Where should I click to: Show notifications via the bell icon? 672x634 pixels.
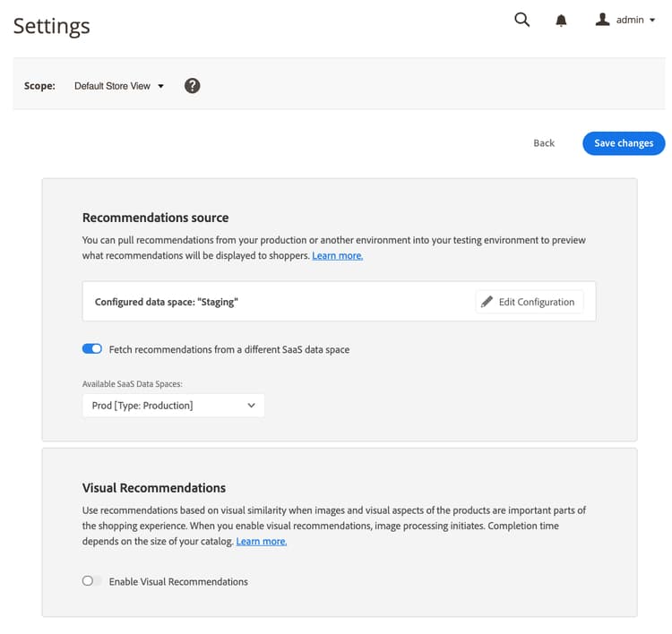click(562, 21)
